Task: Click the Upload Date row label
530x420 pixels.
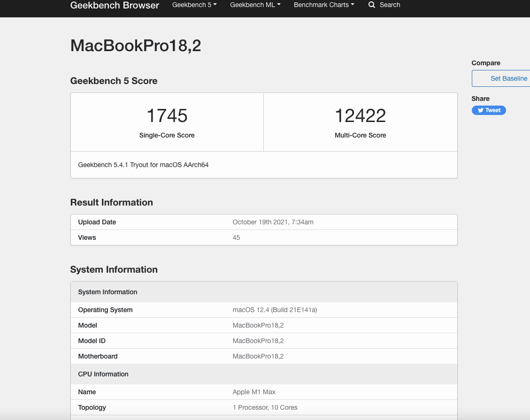Action: click(x=97, y=222)
